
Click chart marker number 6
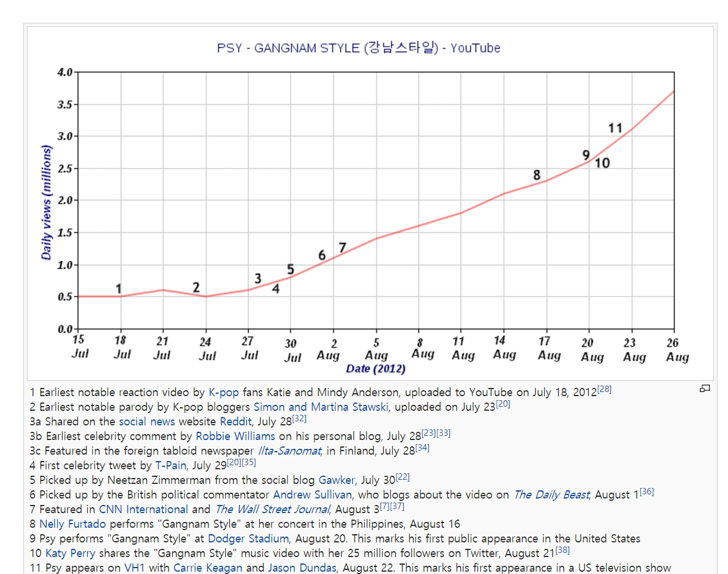coord(322,255)
